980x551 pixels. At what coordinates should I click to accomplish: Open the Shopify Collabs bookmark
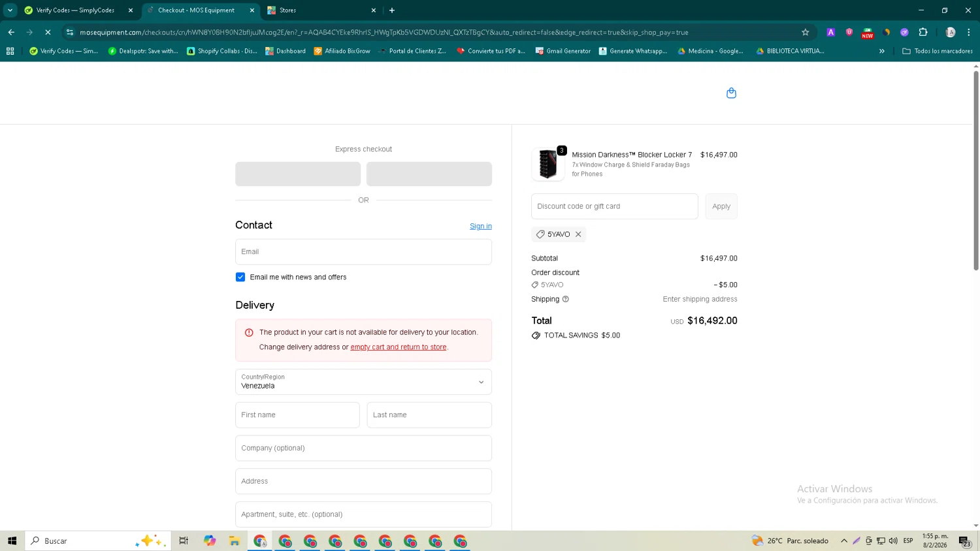(222, 51)
